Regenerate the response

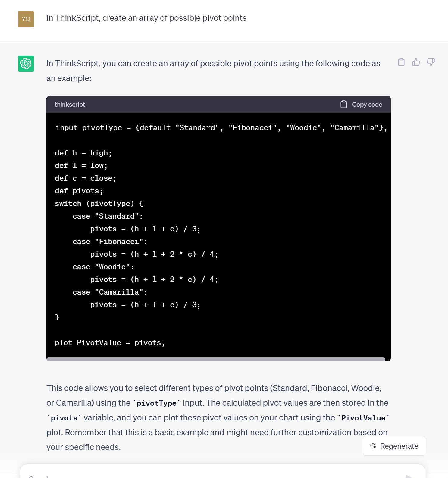pos(394,446)
